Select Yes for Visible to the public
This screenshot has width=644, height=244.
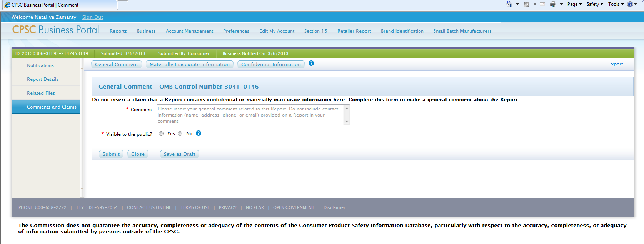(161, 134)
